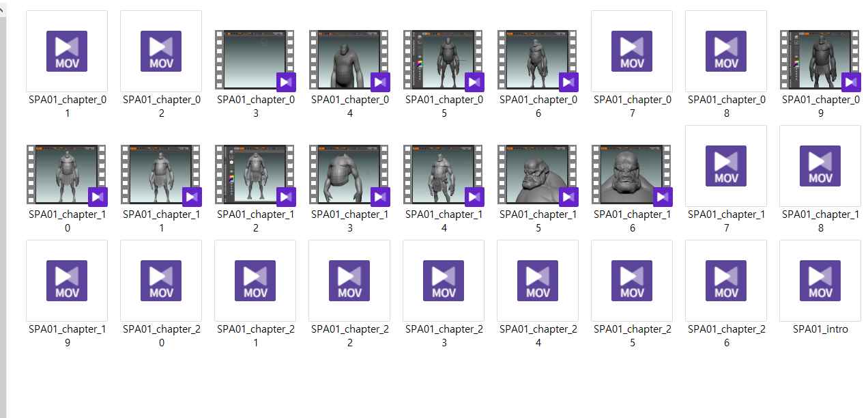Select the SPA01_chapter_08 MOV file icon

pyautogui.click(x=726, y=51)
